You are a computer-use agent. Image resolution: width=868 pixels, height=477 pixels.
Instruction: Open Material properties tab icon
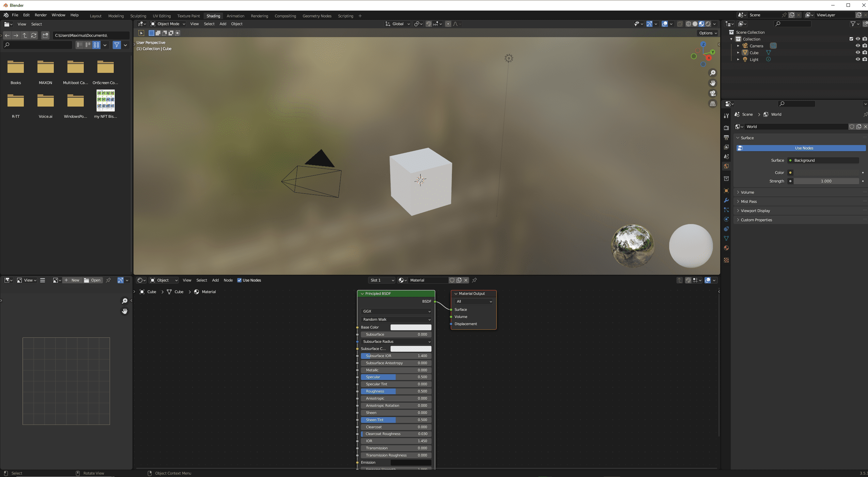tap(726, 248)
